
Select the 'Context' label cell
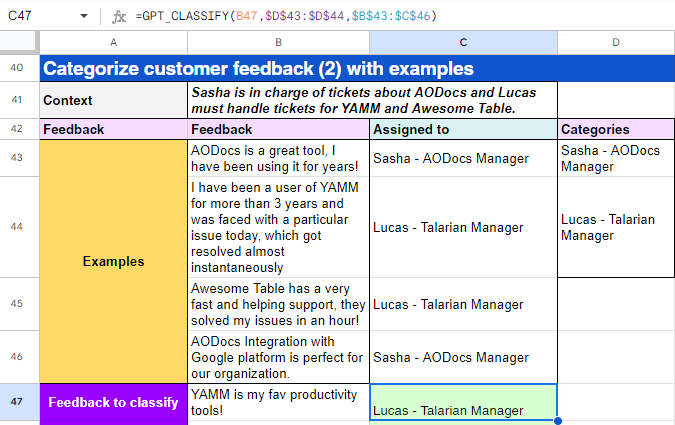[114, 100]
